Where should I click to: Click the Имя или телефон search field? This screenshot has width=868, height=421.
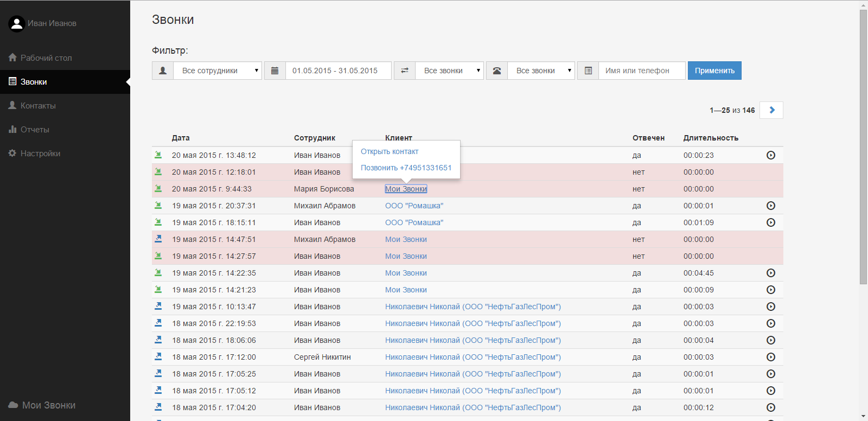(642, 71)
